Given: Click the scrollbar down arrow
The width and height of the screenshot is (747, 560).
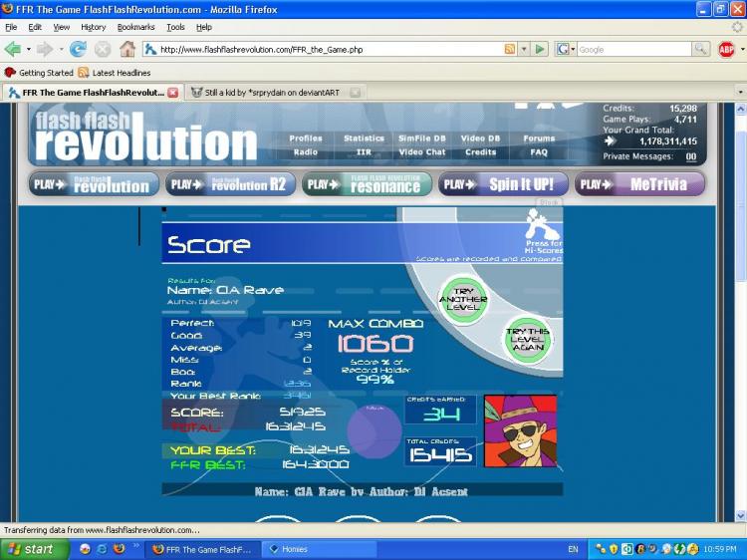Looking at the screenshot, I should (741, 516).
